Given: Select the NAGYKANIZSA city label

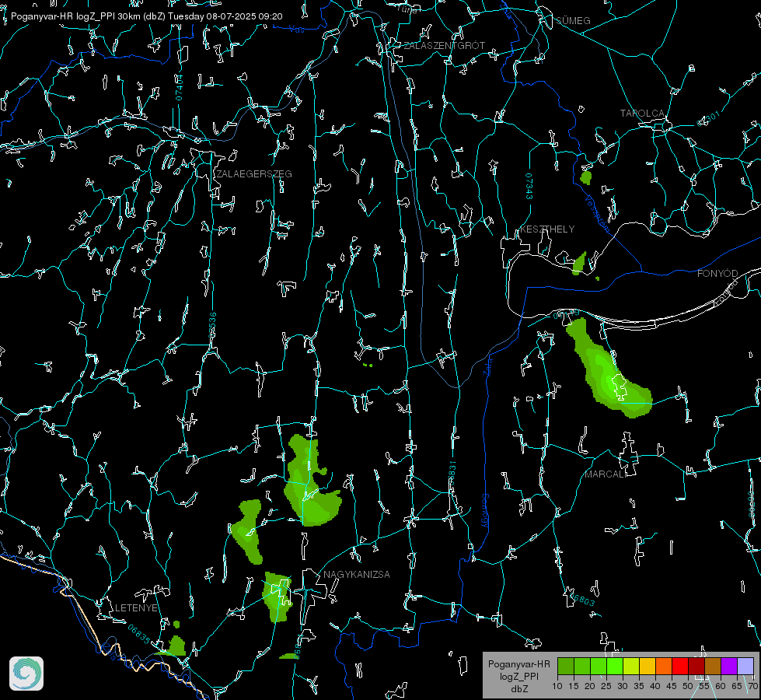Looking at the screenshot, I should 357,574.
